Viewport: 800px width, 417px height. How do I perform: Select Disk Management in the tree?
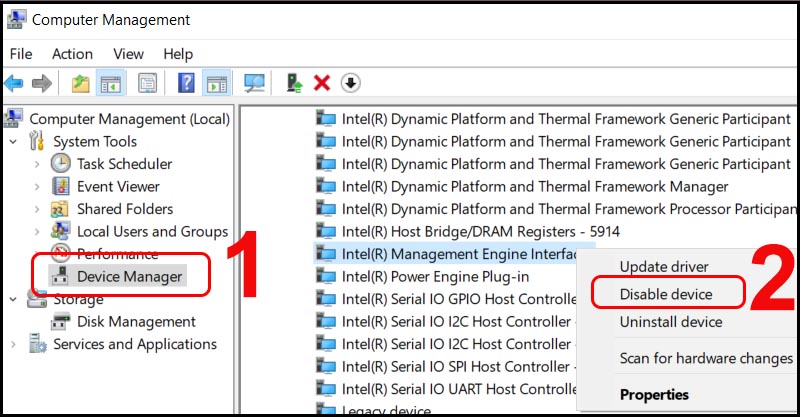(136, 322)
